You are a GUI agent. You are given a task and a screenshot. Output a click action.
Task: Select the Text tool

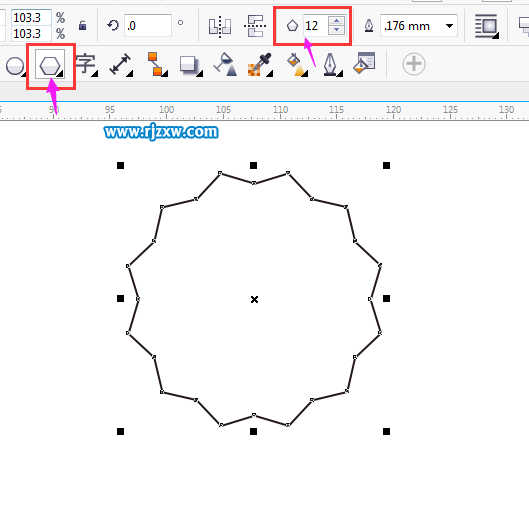(86, 64)
